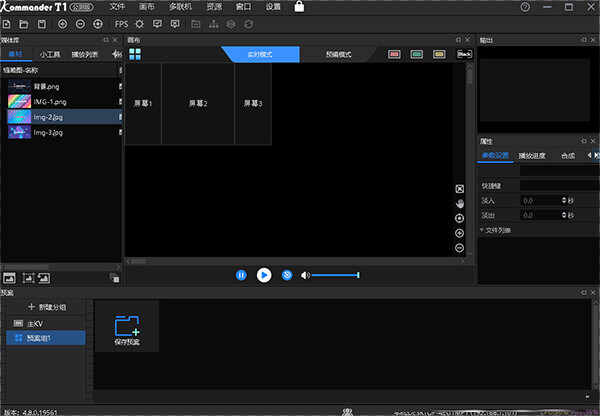Click the volume slider track
Viewport: 600px width, 416px height.
(x=335, y=274)
